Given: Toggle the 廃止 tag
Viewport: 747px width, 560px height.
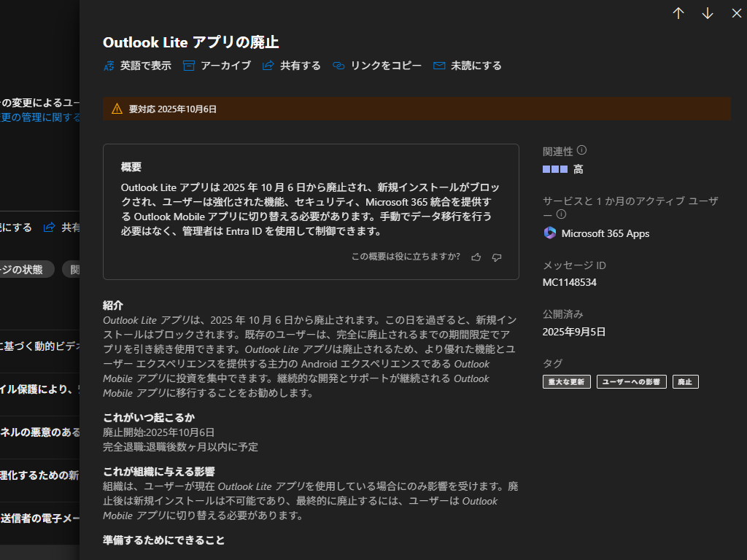Looking at the screenshot, I should [685, 381].
